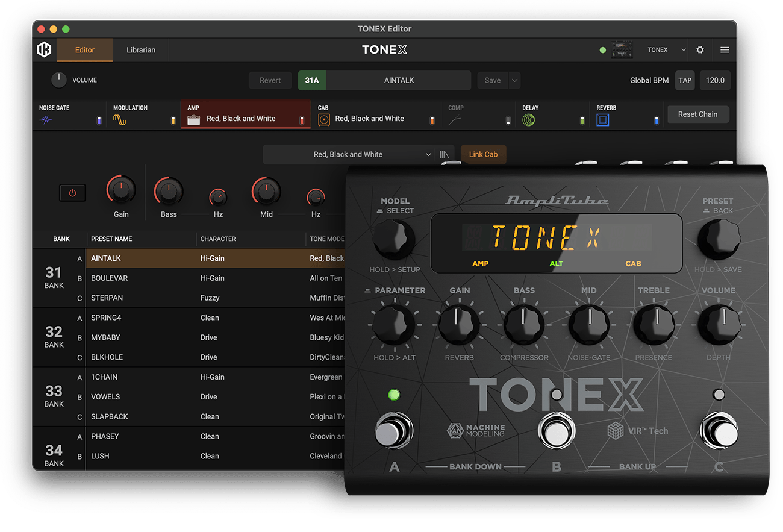Switch to the Librarian tab
783x532 pixels.
(140, 50)
